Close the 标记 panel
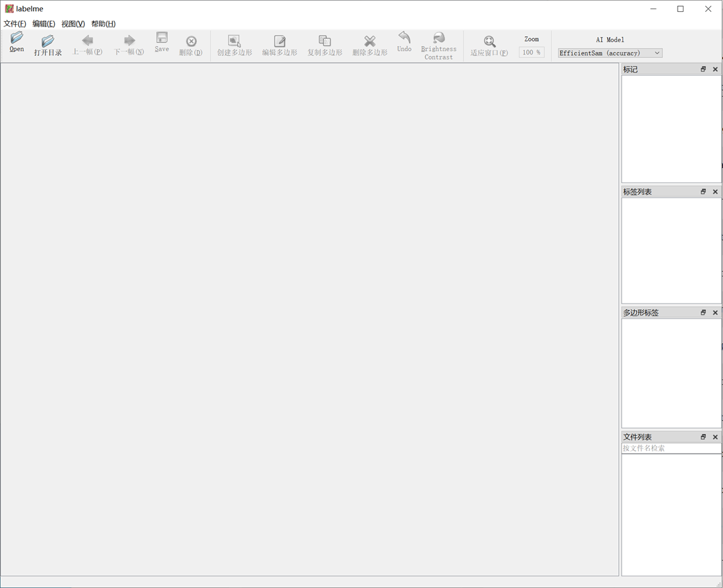Viewport: 723px width, 588px height. [715, 69]
